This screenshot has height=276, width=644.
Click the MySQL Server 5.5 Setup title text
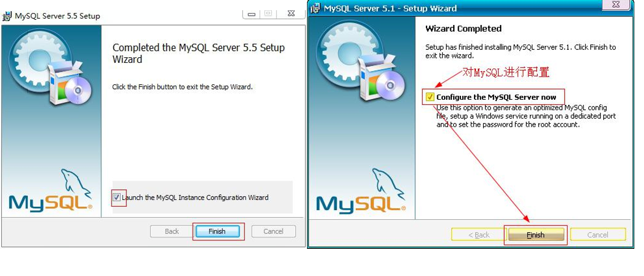pos(58,16)
